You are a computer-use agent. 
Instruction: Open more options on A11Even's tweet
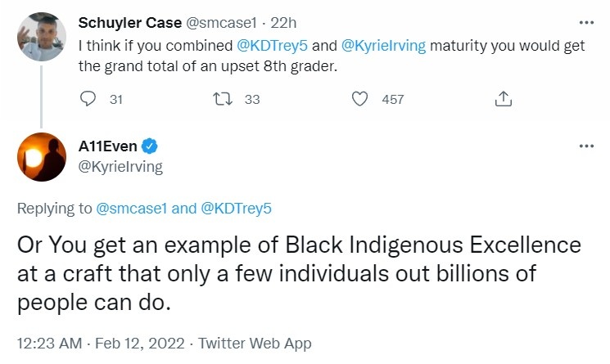585,146
